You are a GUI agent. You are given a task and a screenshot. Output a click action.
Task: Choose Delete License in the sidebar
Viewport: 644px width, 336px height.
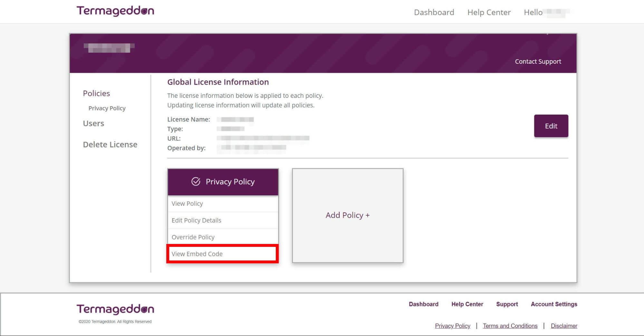[110, 145]
